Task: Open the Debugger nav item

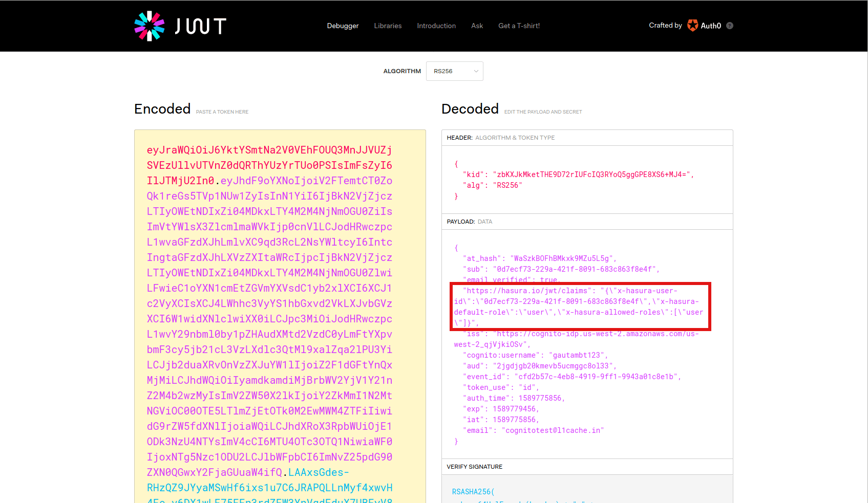Action: tap(343, 26)
